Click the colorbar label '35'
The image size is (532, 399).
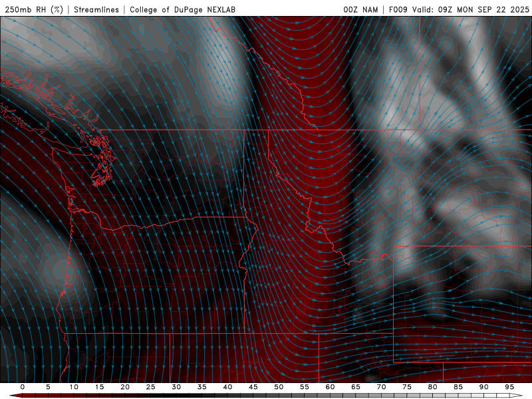[202, 387]
